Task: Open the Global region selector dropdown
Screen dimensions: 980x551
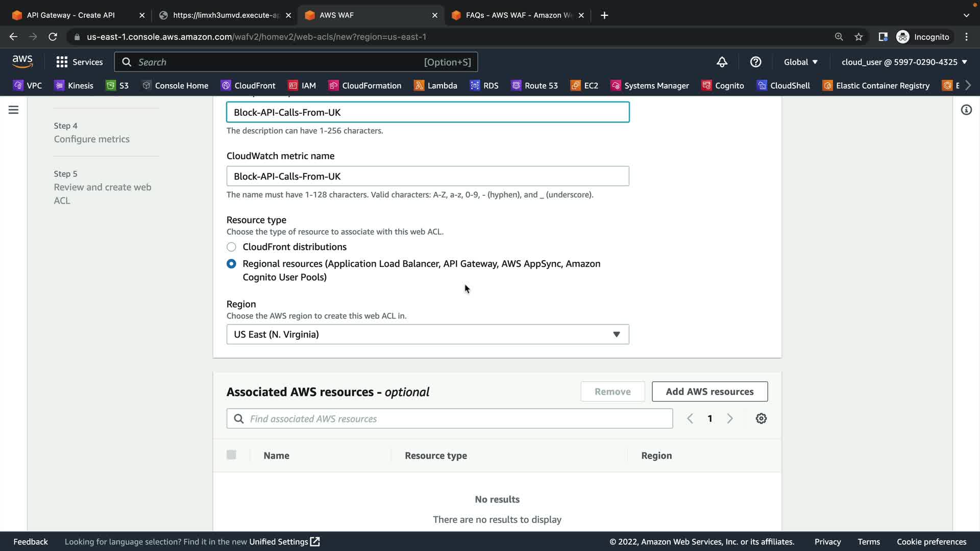Action: click(800, 62)
